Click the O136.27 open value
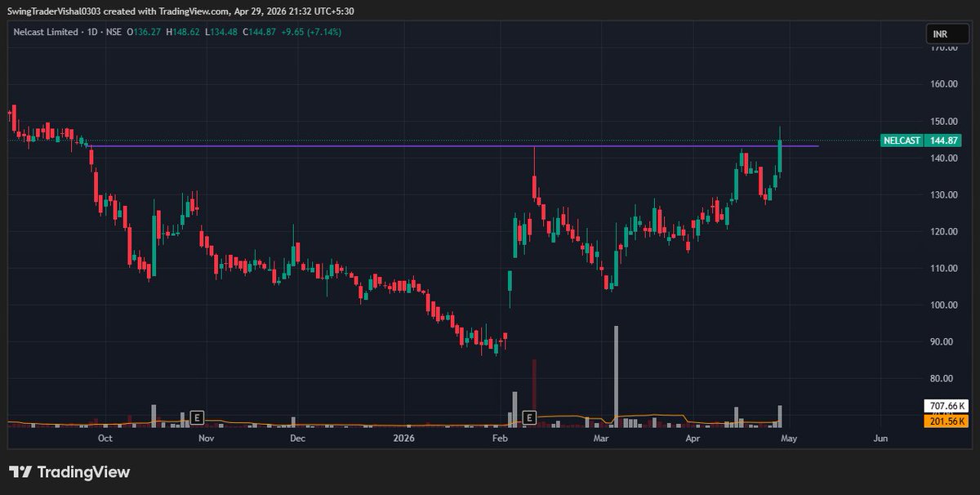Image resolution: width=980 pixels, height=495 pixels. 143,32
